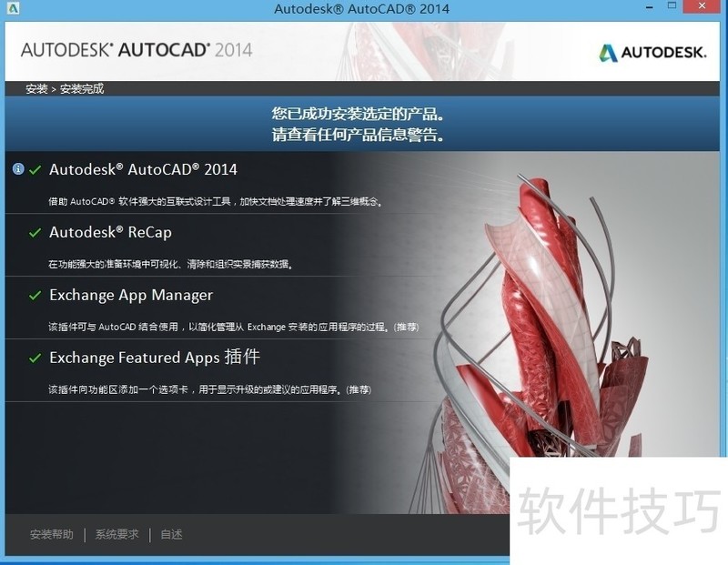Maximize the AutoCAD 2014 installer window

(672, 6)
